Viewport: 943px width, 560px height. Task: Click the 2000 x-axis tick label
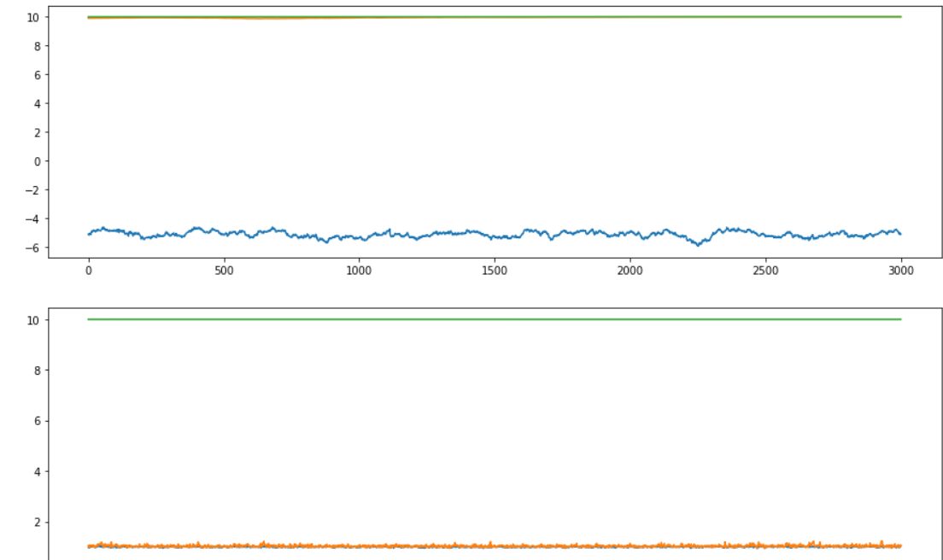(630, 271)
